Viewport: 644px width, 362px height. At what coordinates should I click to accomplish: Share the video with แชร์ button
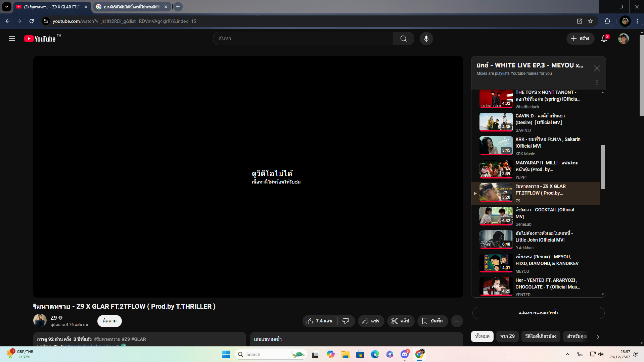click(371, 321)
